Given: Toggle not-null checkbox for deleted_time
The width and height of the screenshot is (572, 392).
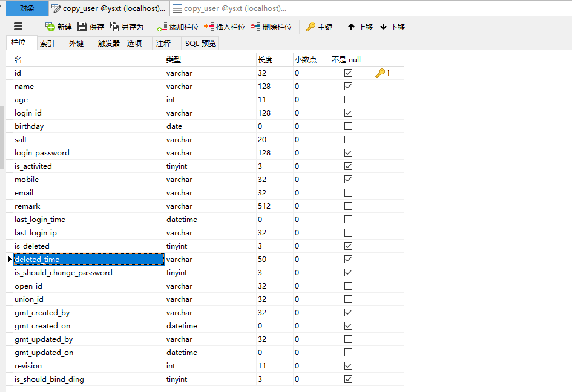Looking at the screenshot, I should [349, 260].
